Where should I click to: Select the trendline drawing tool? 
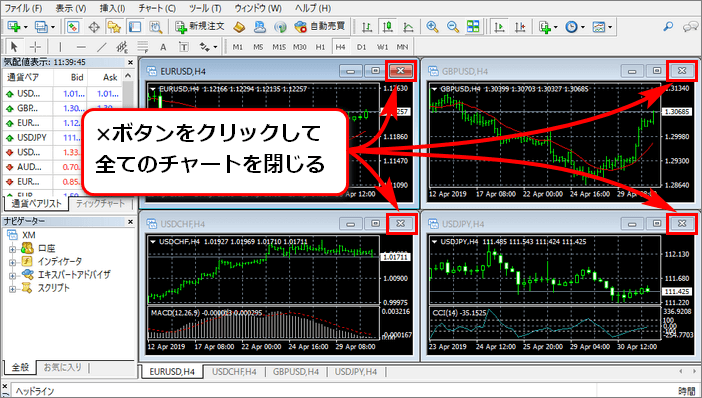tap(102, 47)
